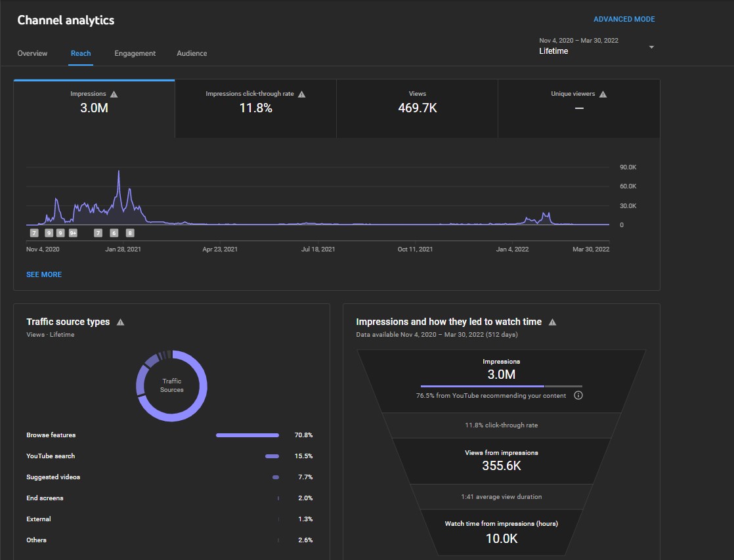The height and width of the screenshot is (560, 734).
Task: Switch to the Engagement tab
Action: coord(135,53)
